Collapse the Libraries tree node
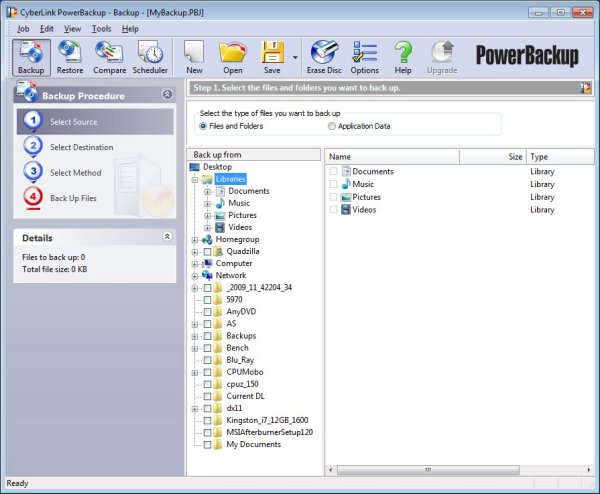600x494 pixels. pos(195,179)
